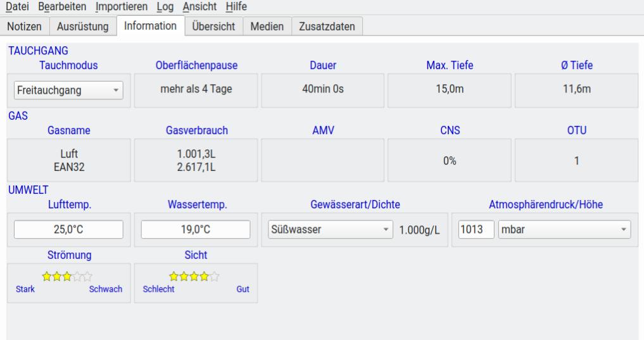Image resolution: width=644 pixels, height=340 pixels.
Task: Click the density value 1.000g/L
Action: point(419,230)
